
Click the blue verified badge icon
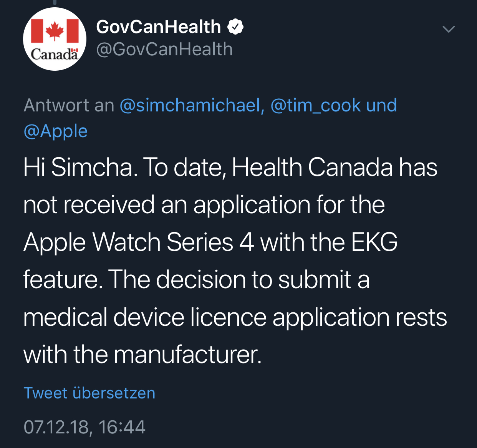(235, 27)
